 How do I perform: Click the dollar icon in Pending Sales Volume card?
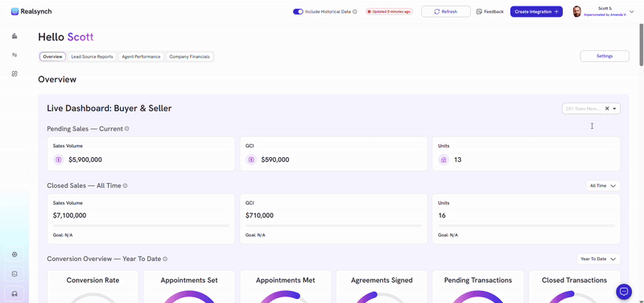pyautogui.click(x=58, y=160)
